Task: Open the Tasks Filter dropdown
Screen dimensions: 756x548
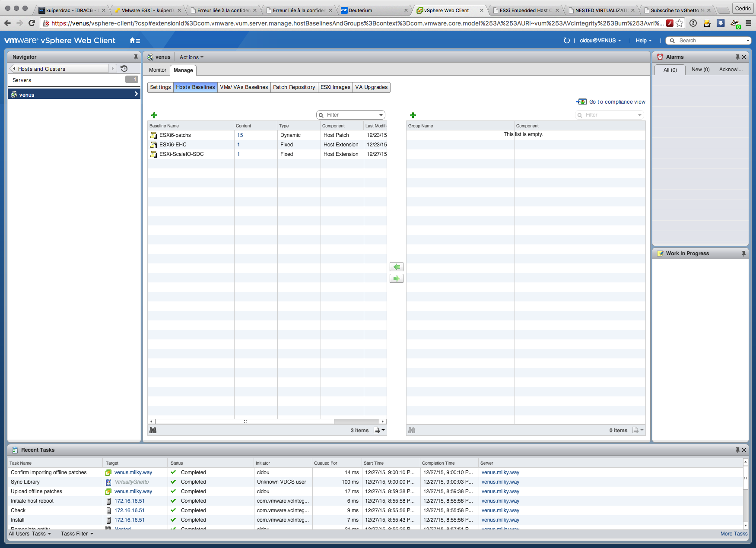Action: 77,534
